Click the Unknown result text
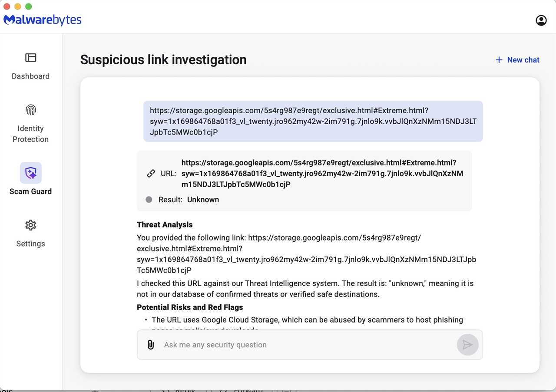Viewport: 556px width, 392px height. click(x=203, y=199)
